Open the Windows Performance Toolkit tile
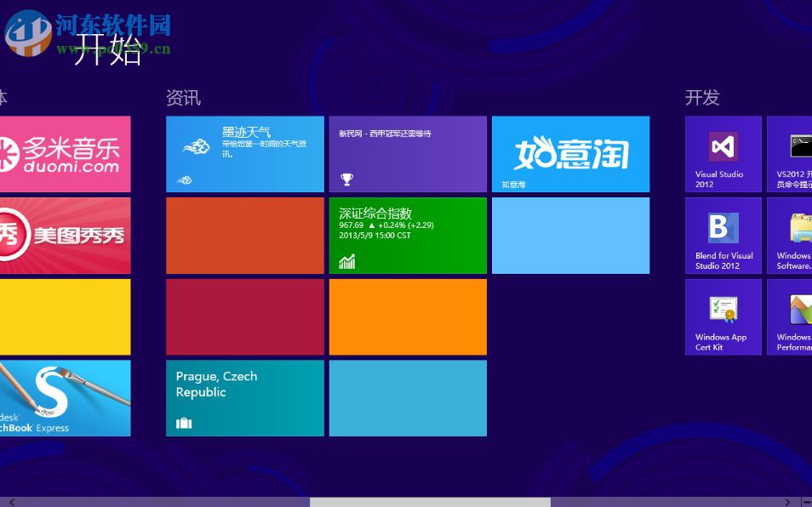The image size is (812, 507). click(x=793, y=316)
